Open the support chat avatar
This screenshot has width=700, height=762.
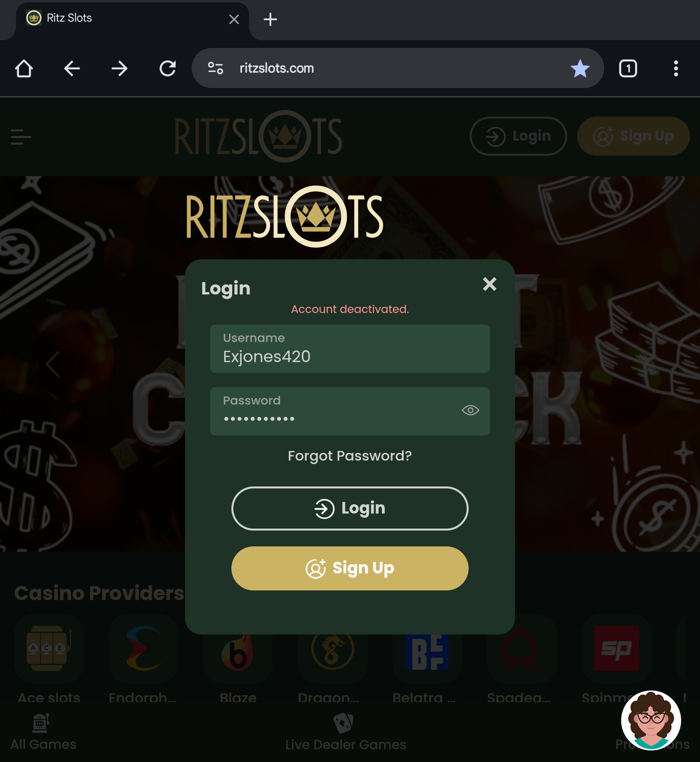click(x=651, y=720)
